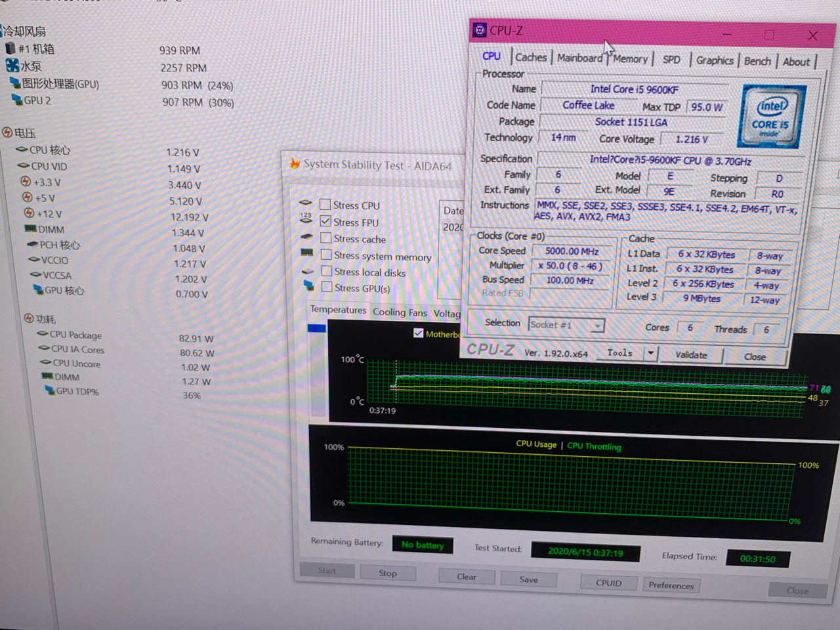
Task: Click the Validate button in CPU-Z
Action: click(x=691, y=355)
